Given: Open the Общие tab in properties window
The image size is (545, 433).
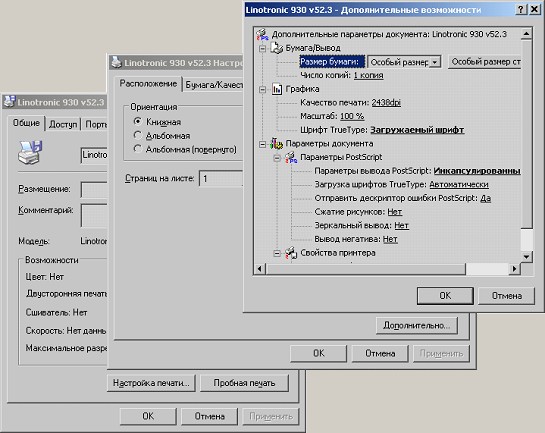Looking at the screenshot, I should (26, 123).
